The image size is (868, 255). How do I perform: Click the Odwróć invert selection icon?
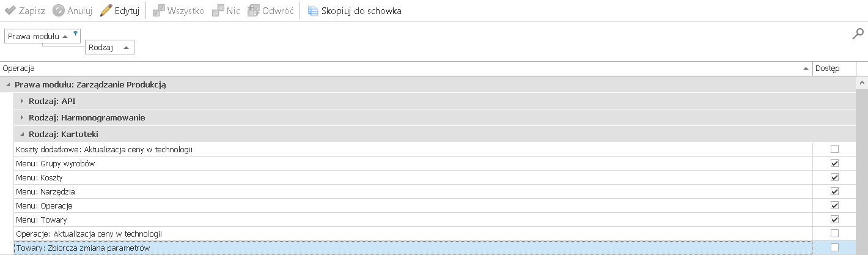pyautogui.click(x=254, y=11)
